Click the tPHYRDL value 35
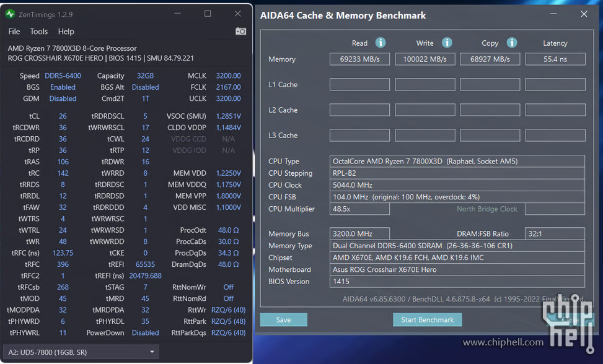The image size is (603, 364). [x=146, y=321]
